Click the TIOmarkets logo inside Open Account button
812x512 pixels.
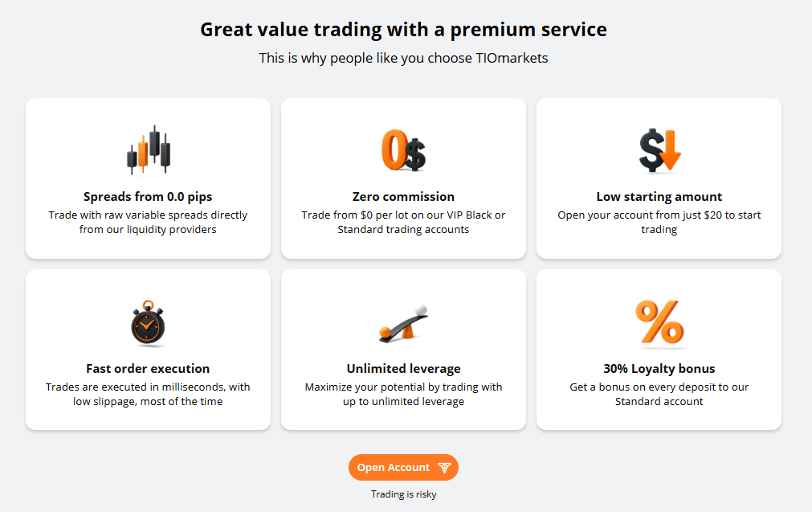click(x=443, y=467)
